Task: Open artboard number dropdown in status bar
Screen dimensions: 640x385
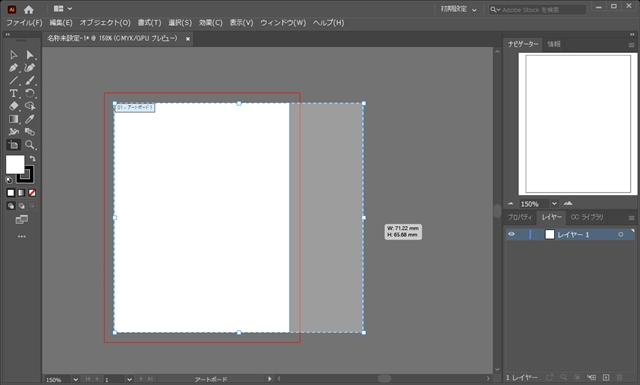Action: pos(129,380)
